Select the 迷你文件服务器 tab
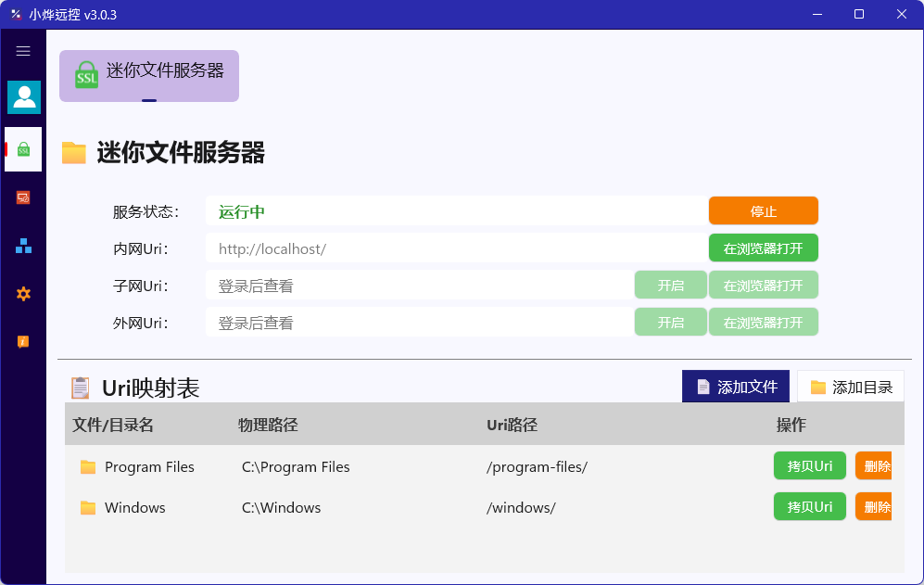924x585 pixels. [x=149, y=75]
